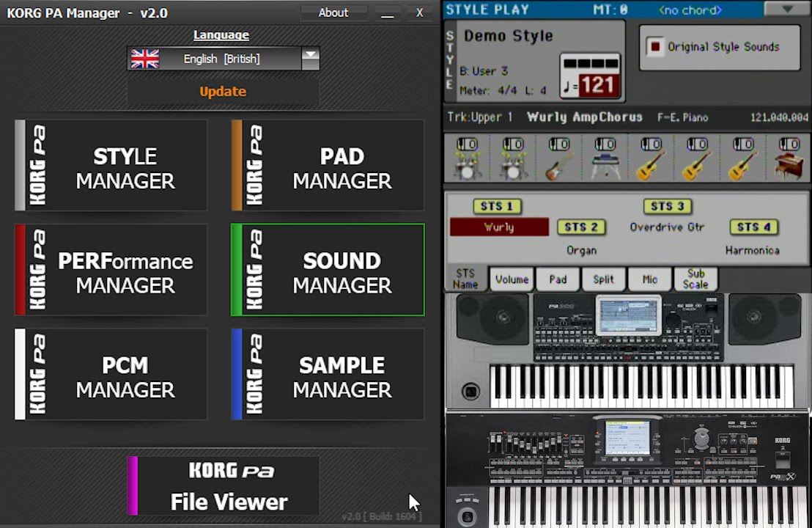
Task: Open the About menu item
Action: click(333, 12)
